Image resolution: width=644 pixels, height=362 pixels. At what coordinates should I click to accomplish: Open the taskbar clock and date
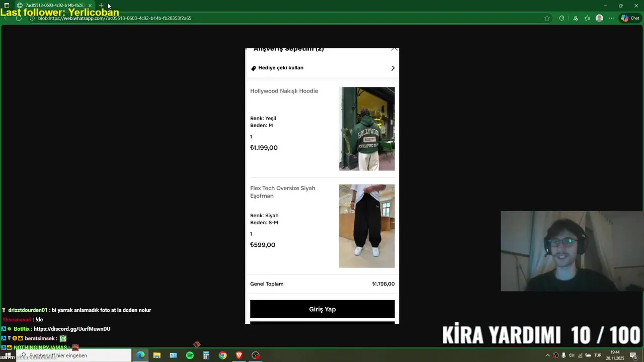[615, 355]
